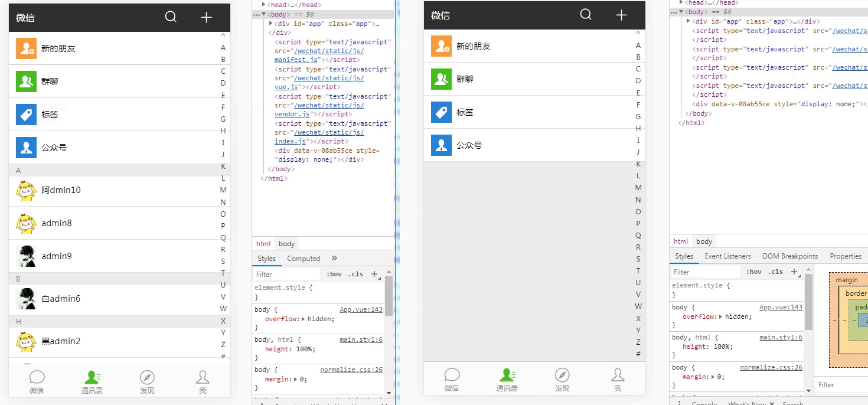
Task: Open 公众号 icon in right phone
Action: click(442, 145)
